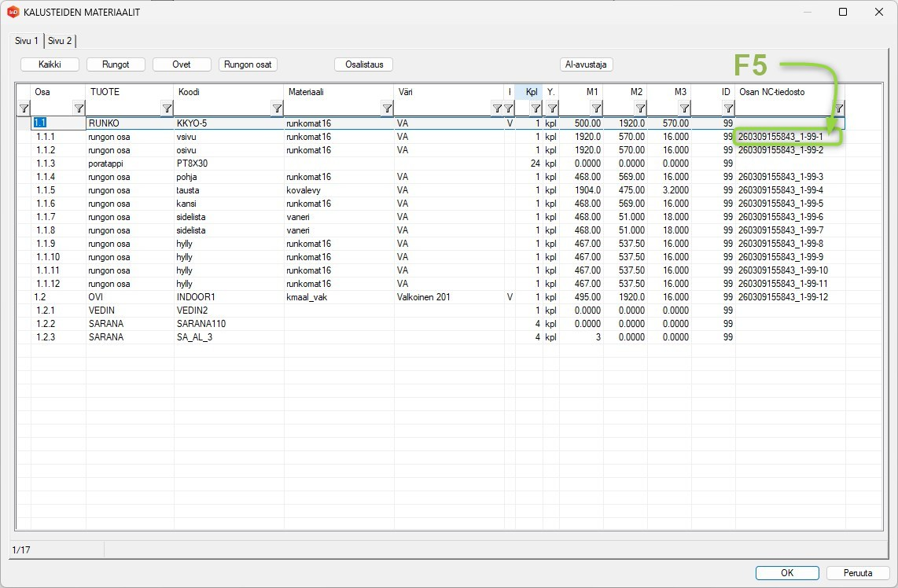Click the Osalistaus button

click(364, 64)
